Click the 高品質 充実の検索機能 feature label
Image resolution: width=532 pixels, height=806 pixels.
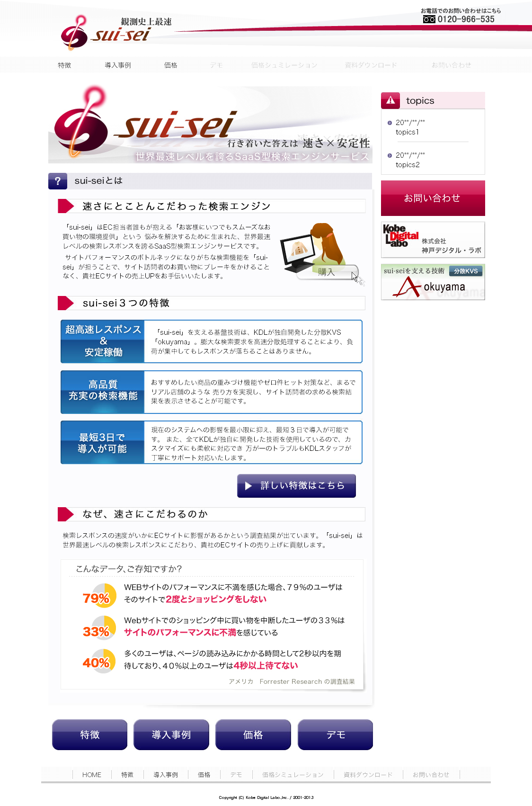click(103, 392)
